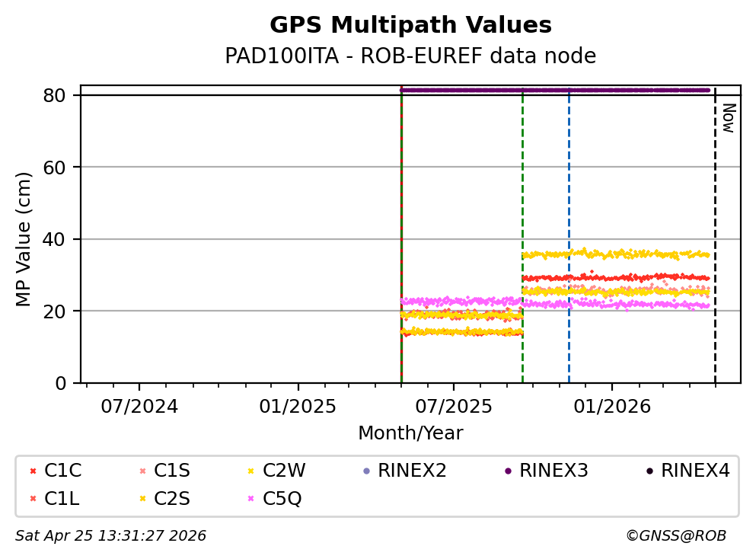This screenshot has height=559, width=756.
Task: Toggle the C2W series legend label
Action: click(284, 471)
